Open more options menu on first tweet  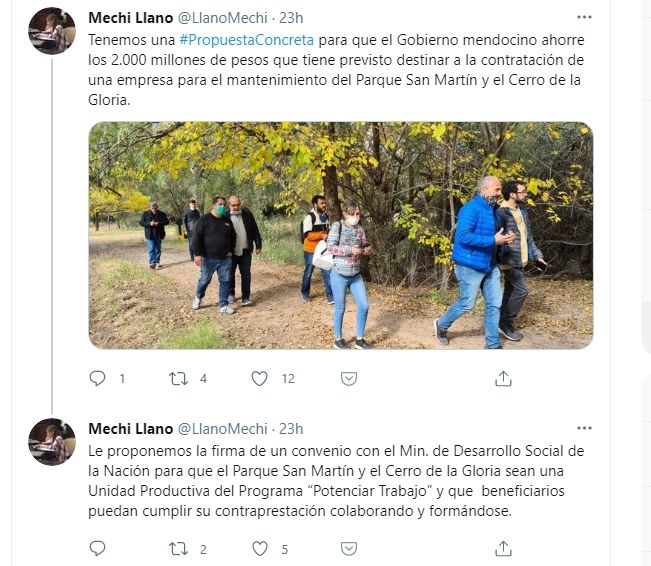click(x=584, y=17)
